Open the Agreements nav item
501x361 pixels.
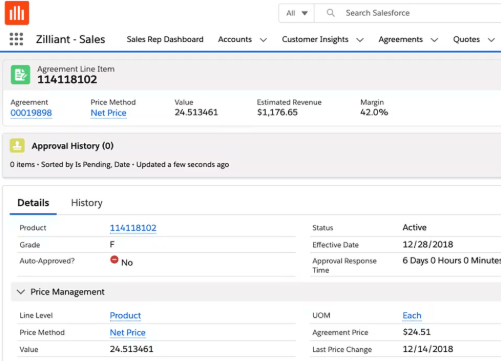(400, 39)
